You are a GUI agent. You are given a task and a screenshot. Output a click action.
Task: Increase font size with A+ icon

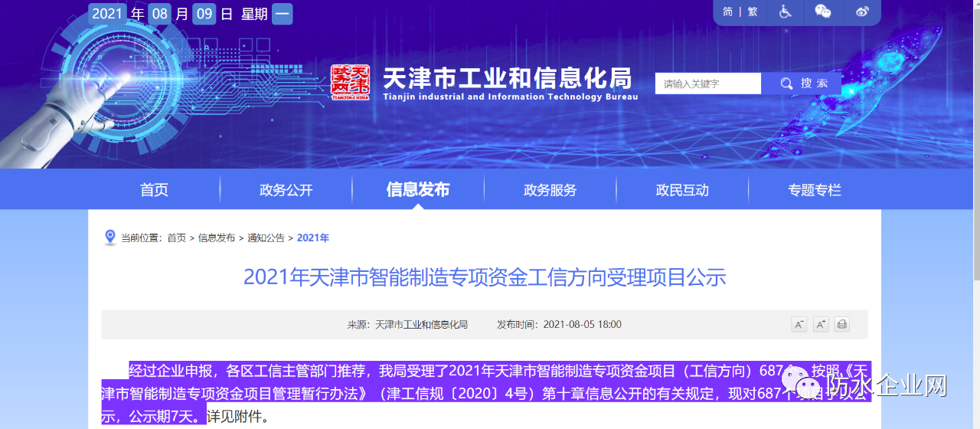point(821,324)
